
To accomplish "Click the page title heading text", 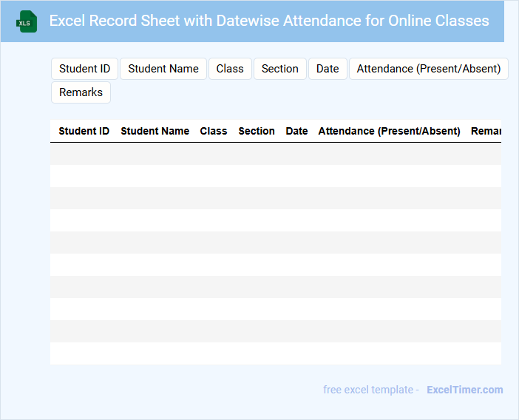I will [x=269, y=21].
